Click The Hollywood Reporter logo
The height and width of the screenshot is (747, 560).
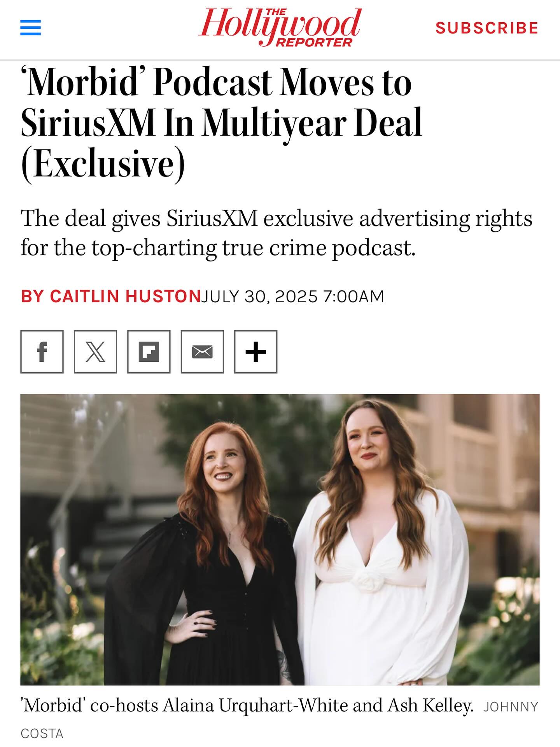click(280, 27)
